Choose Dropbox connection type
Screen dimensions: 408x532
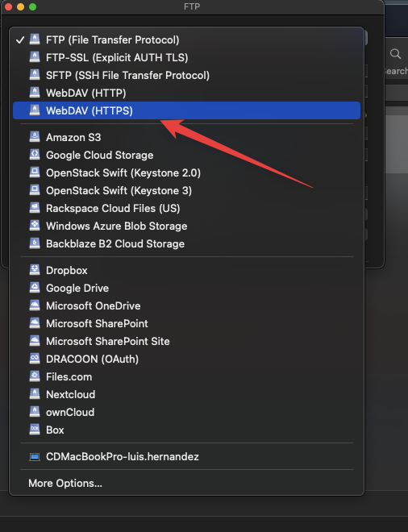186,270
